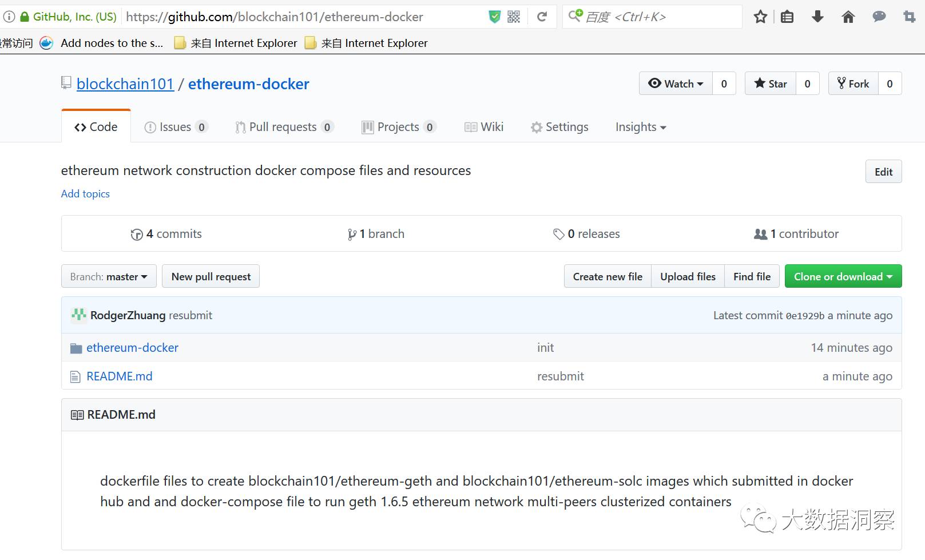The height and width of the screenshot is (560, 925).
Task: View the 1 contributor page
Action: pyautogui.click(x=796, y=234)
